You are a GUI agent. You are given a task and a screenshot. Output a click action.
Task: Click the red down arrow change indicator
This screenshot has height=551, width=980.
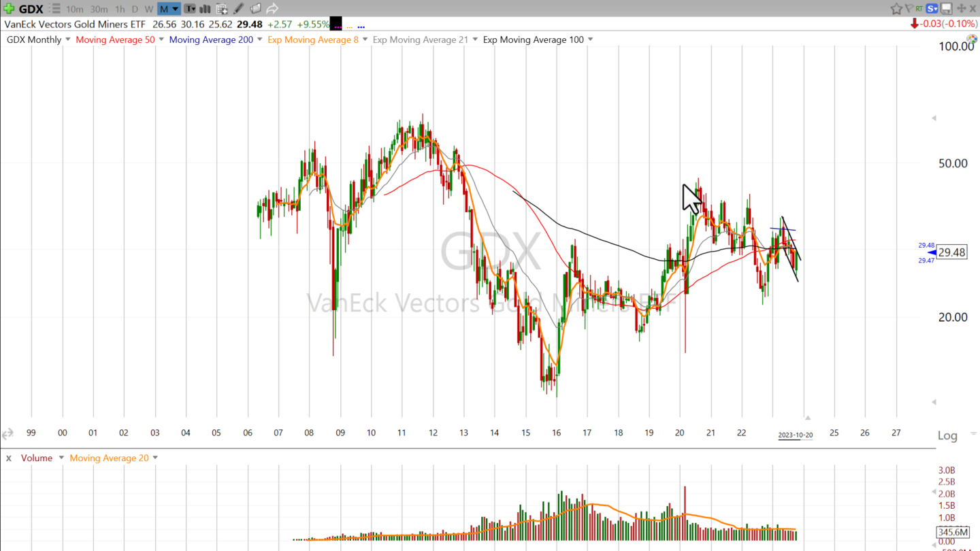[x=914, y=24]
